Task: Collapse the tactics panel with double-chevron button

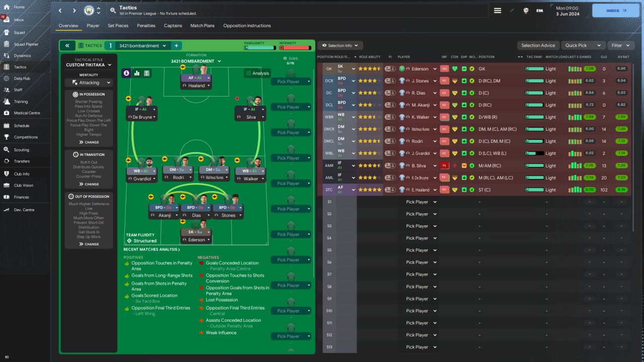Action: [x=67, y=46]
